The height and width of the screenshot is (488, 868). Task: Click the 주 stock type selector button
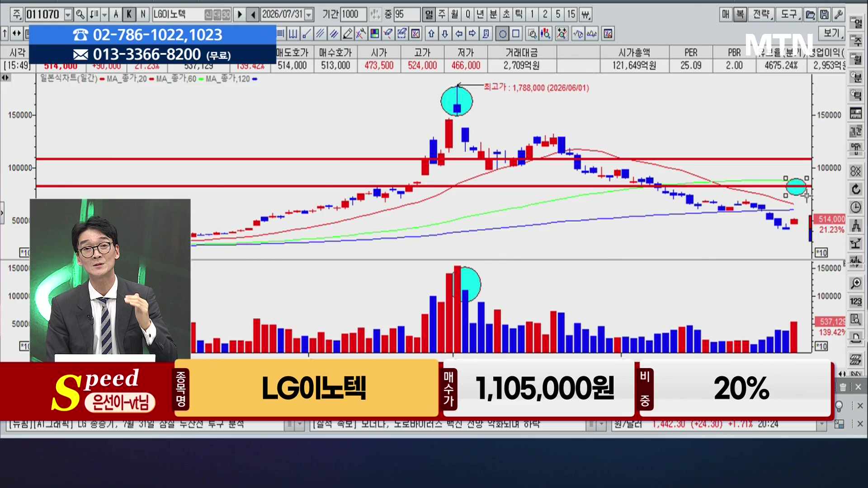(x=17, y=14)
